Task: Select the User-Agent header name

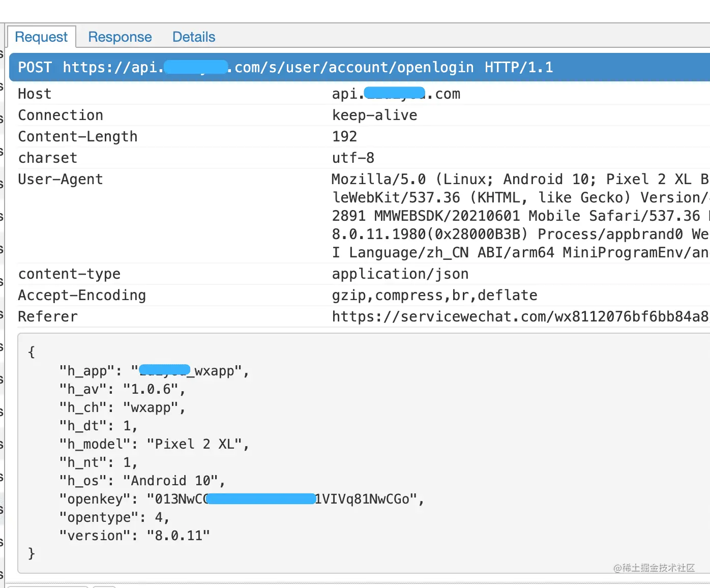Action: (x=61, y=180)
